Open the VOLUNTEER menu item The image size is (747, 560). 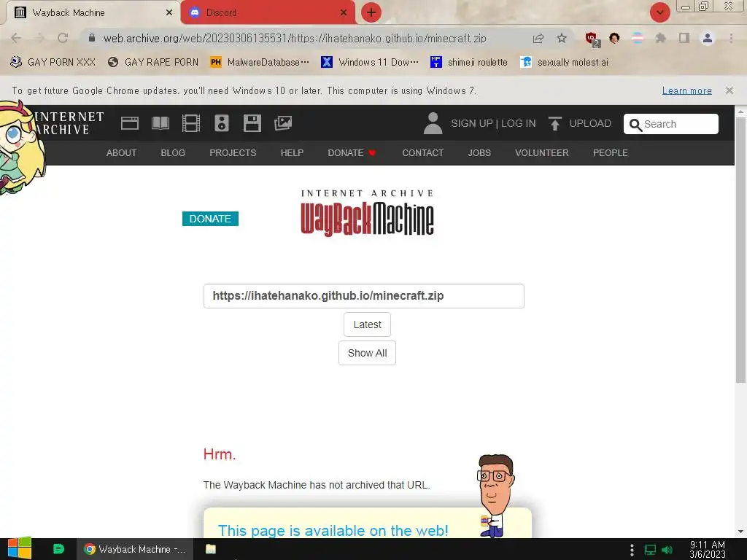542,153
